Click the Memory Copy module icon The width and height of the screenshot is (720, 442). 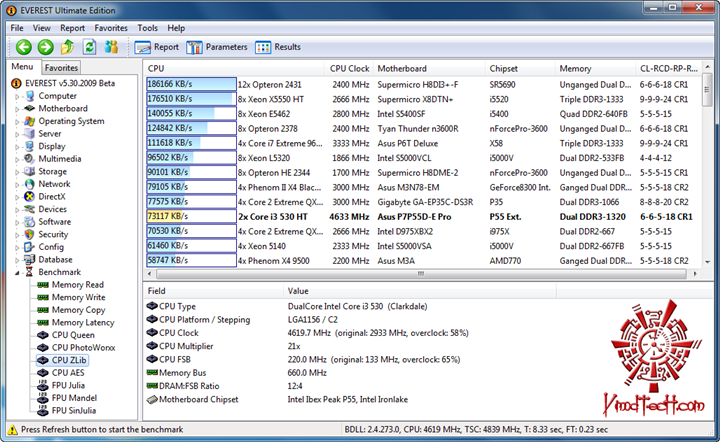pos(43,310)
